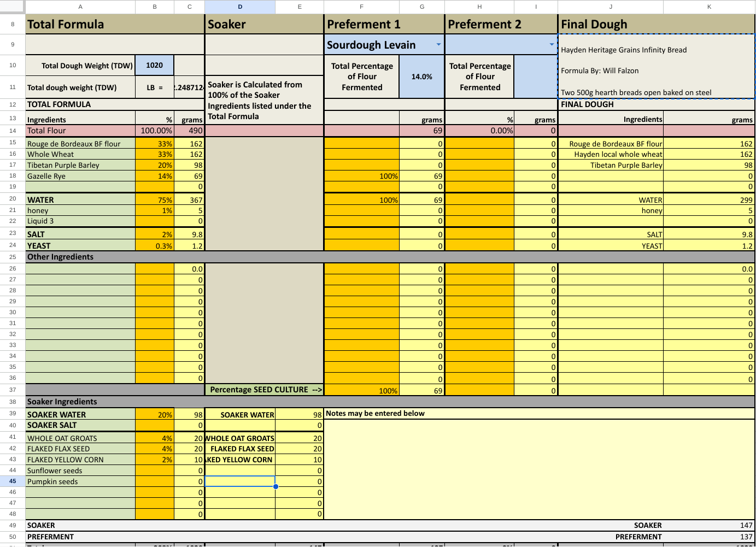Select the SALT 2% percentage cell
This screenshot has width=756, height=547.
point(155,234)
